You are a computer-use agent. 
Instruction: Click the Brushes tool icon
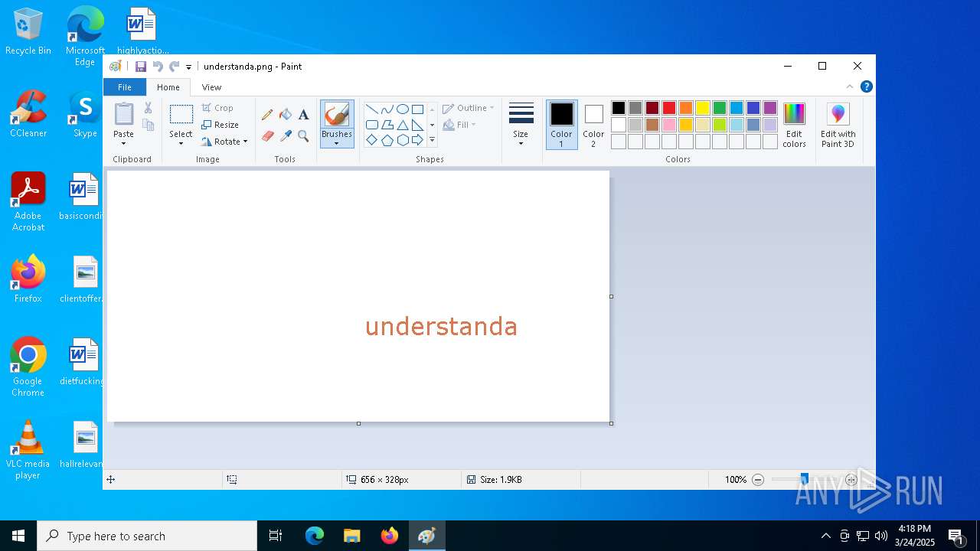(x=337, y=115)
